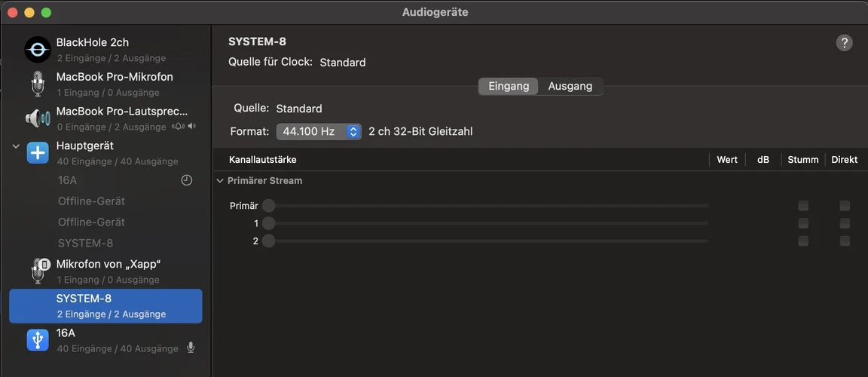Collapse the Primärer Stream section
868x377 pixels.
pyautogui.click(x=220, y=181)
